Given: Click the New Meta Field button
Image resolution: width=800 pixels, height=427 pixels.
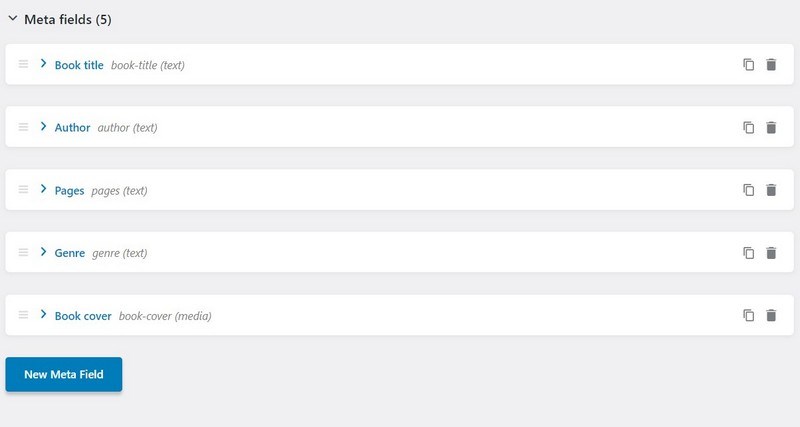Looking at the screenshot, I should 64,374.
